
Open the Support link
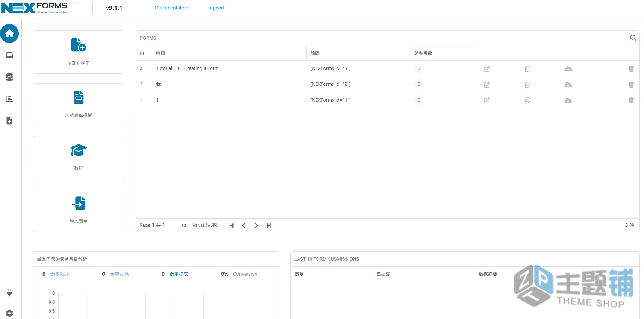coord(216,8)
